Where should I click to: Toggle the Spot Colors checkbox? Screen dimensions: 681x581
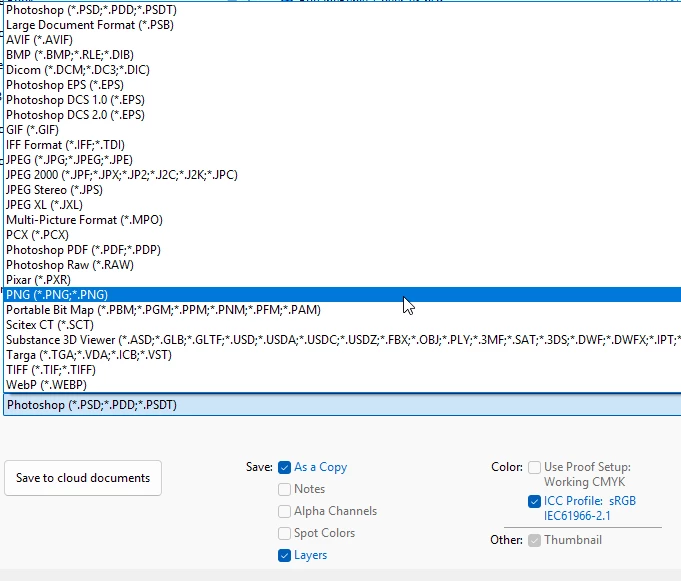click(x=284, y=533)
